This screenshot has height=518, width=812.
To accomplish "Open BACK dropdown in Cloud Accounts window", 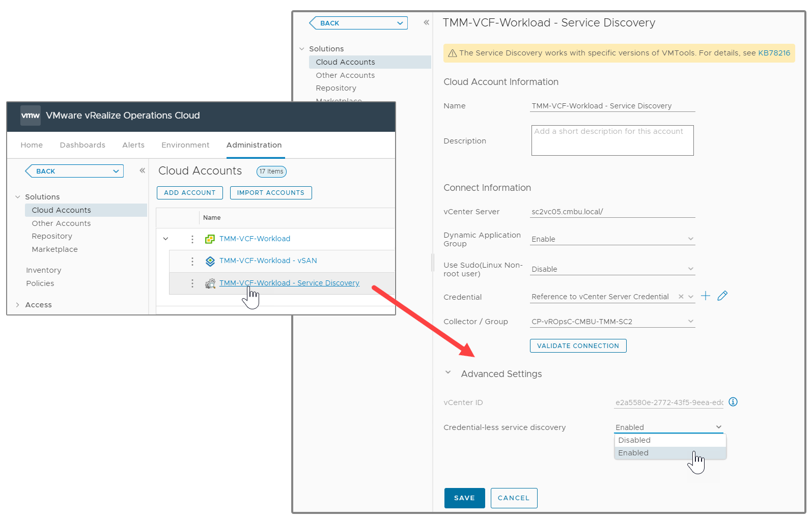I will click(116, 171).
